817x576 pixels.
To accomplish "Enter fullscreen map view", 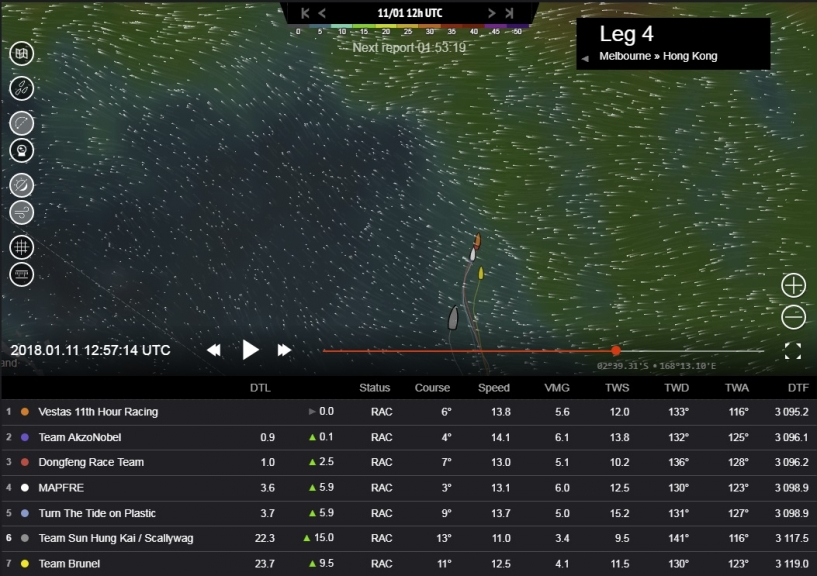I will click(793, 351).
